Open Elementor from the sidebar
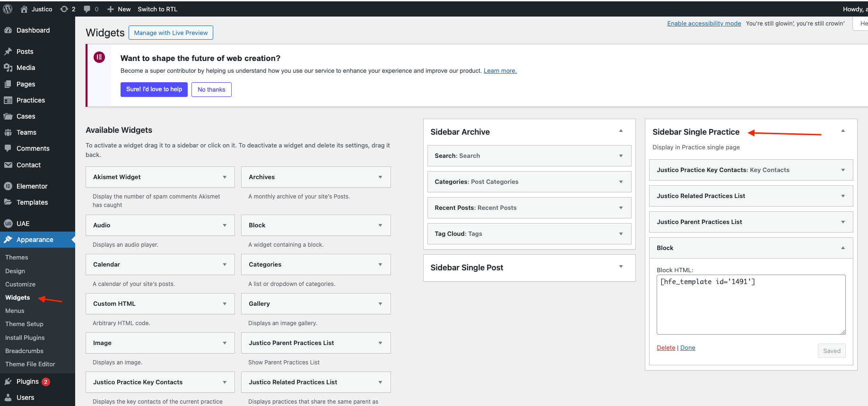Image resolution: width=868 pixels, height=406 pixels. point(32,186)
